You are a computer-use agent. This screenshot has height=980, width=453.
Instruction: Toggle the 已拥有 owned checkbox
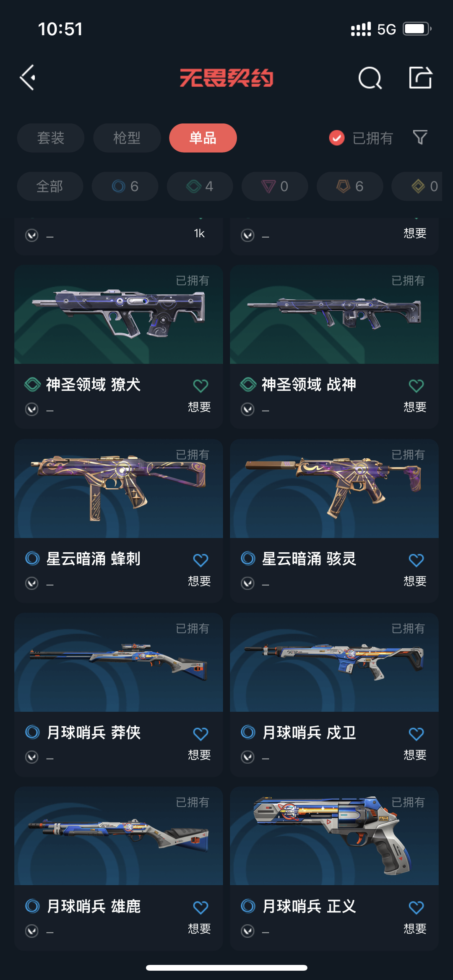click(x=337, y=138)
